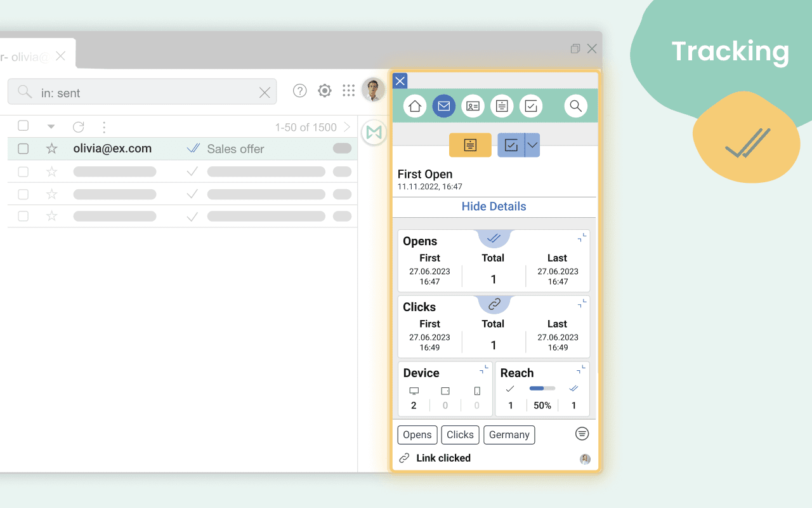
Task: Clear the search field with X
Action: pos(265,93)
